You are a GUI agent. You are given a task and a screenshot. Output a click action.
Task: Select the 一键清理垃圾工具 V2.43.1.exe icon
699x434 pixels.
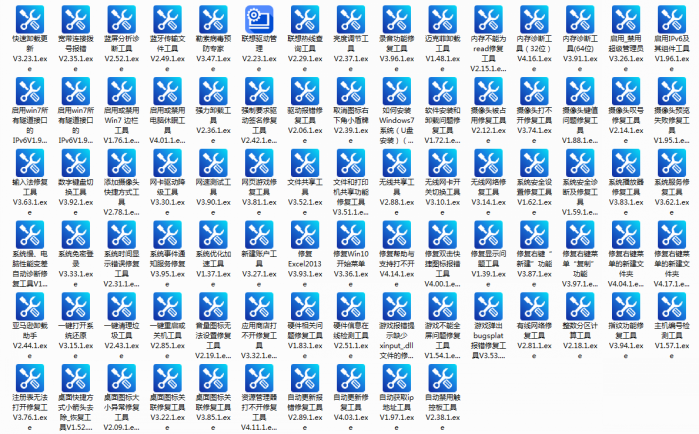pos(122,307)
